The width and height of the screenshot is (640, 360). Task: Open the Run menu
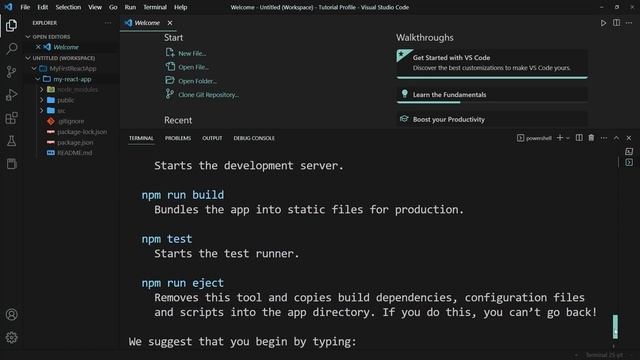tap(130, 7)
